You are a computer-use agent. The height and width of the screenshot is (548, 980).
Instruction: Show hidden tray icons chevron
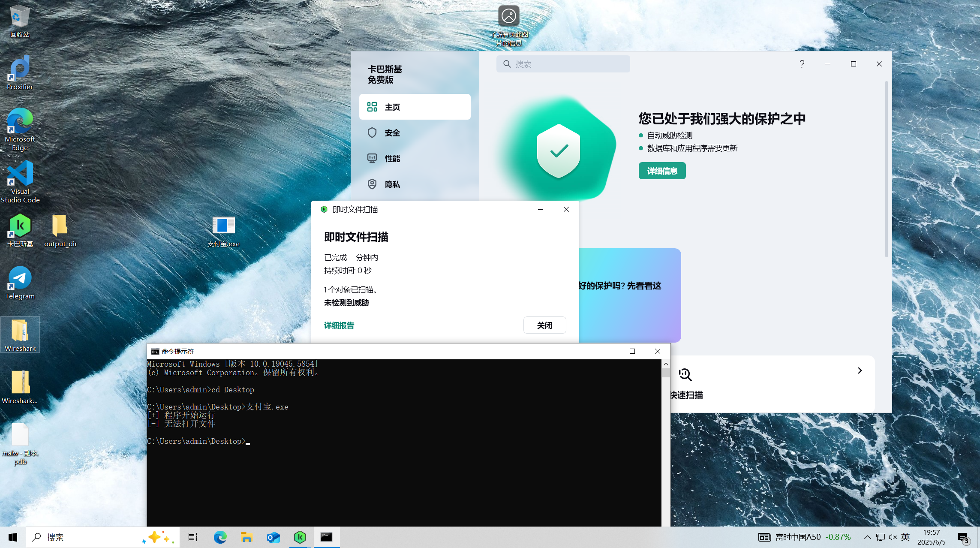click(x=867, y=537)
